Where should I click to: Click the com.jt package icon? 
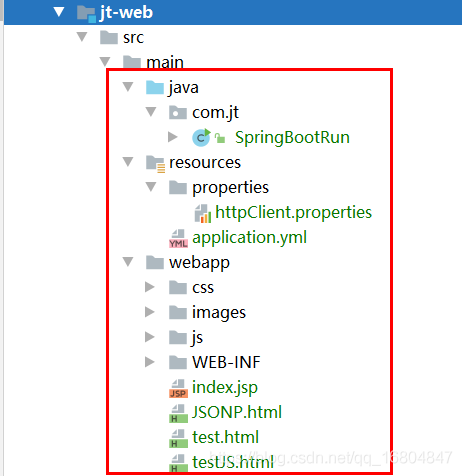[x=178, y=113]
